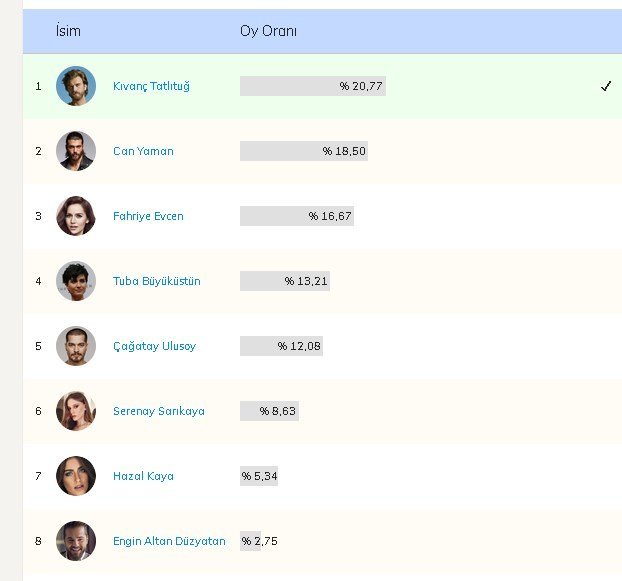Image resolution: width=622 pixels, height=581 pixels.
Task: Click Çağatay Ulusoy's profile image
Action: (x=76, y=346)
